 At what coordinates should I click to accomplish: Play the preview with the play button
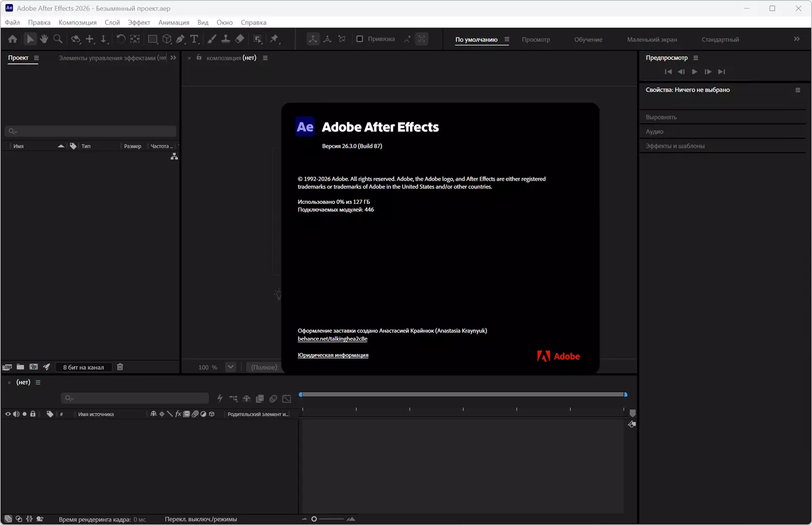click(695, 72)
